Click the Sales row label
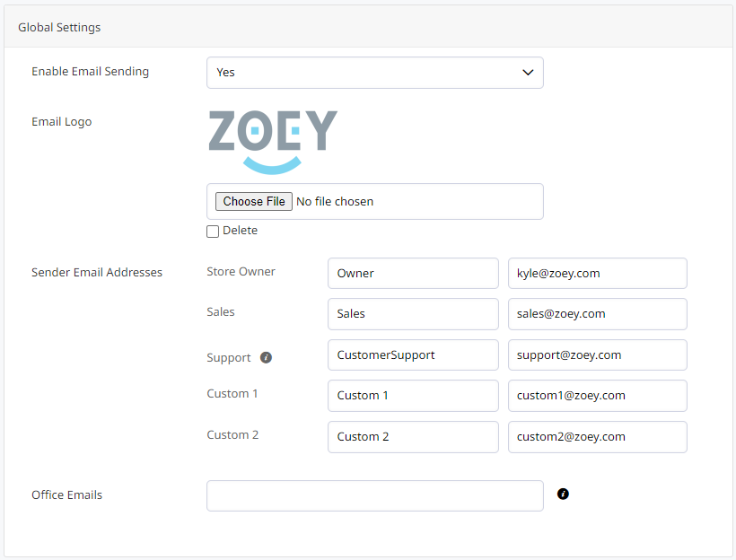Screen dimensions: 736x560 (x=221, y=312)
